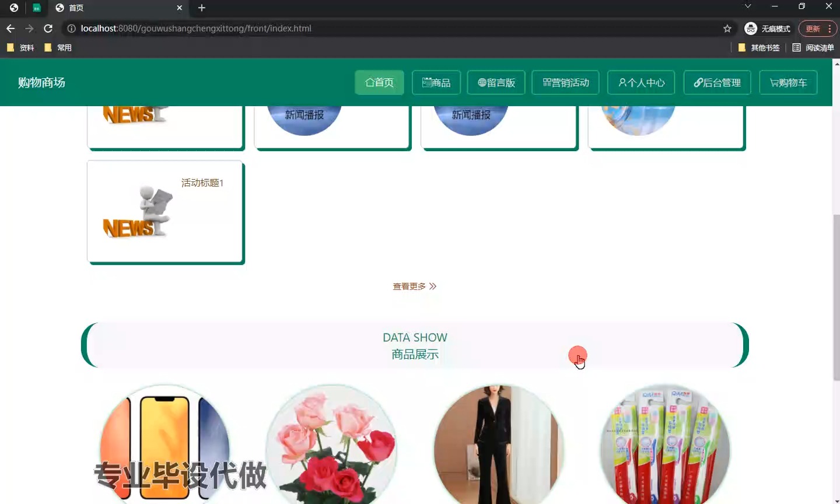Click the second 新闻播报 activity image
Screen dimensions: 840x504
(471, 120)
